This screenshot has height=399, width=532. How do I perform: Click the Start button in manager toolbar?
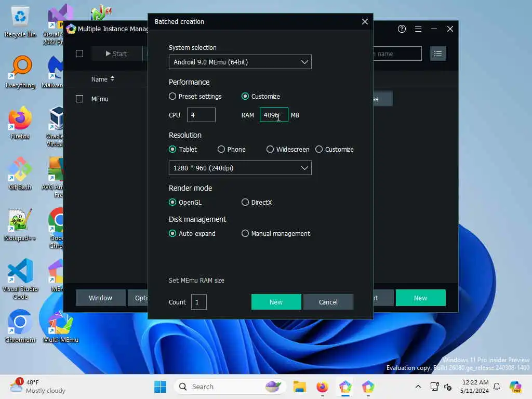point(116,54)
